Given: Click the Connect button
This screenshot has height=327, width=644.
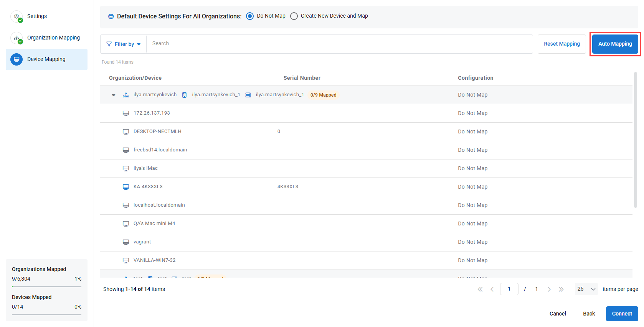Looking at the screenshot, I should 622,314.
